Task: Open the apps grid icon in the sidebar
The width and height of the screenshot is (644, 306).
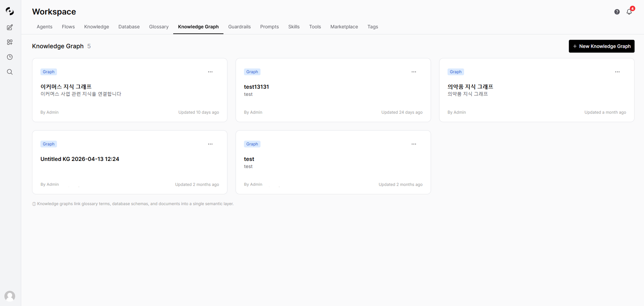Action: pyautogui.click(x=10, y=42)
